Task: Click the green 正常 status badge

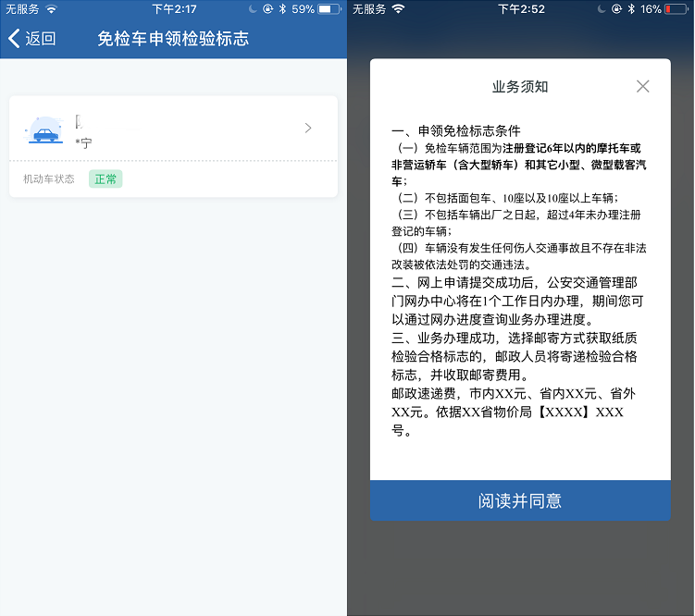Action: tap(105, 179)
